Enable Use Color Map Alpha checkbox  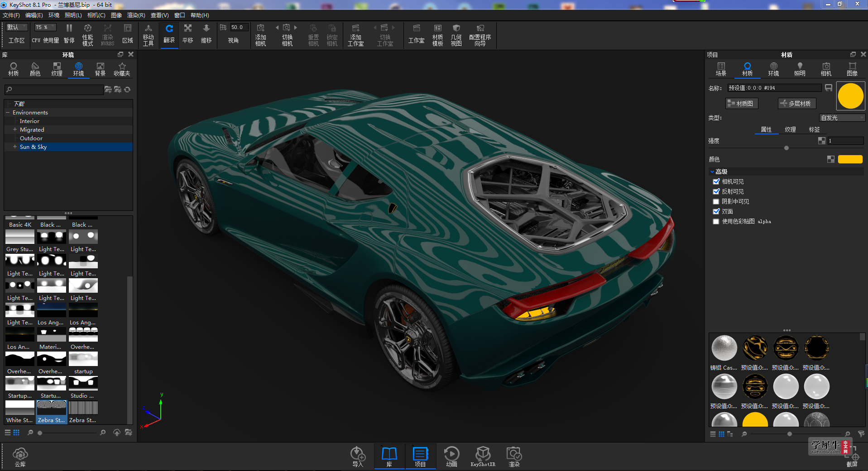pyautogui.click(x=716, y=221)
